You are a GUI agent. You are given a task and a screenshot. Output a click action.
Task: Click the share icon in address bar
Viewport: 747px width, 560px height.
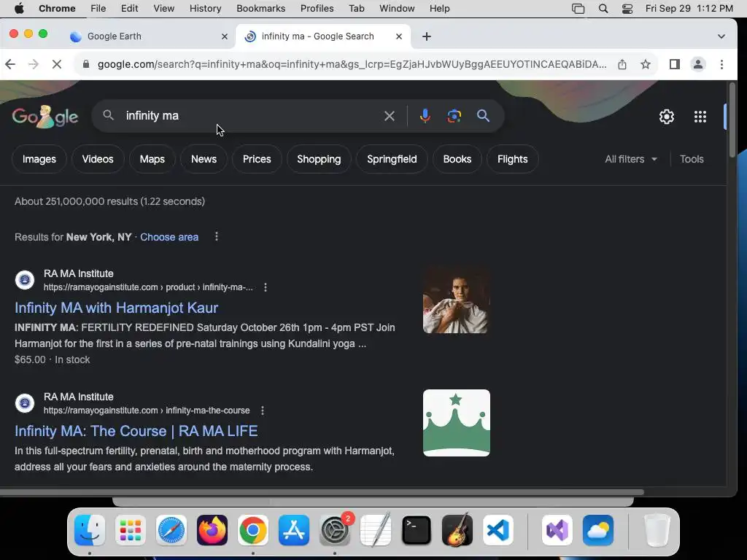(x=622, y=64)
